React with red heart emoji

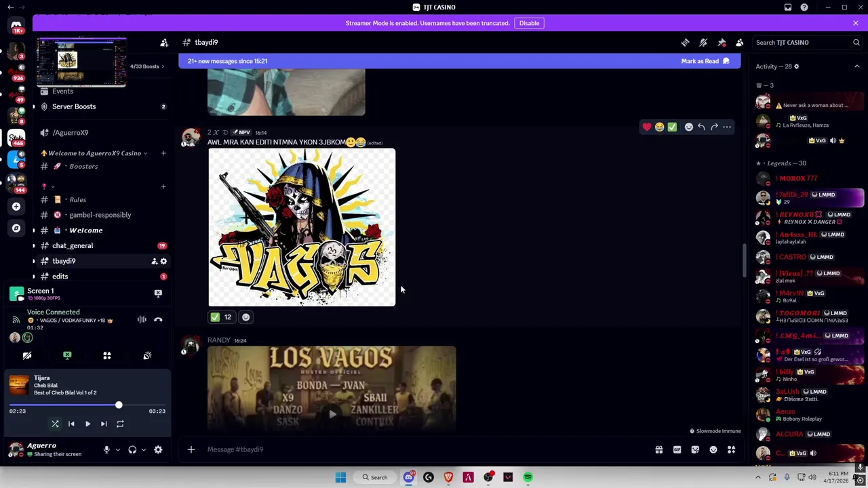click(647, 127)
